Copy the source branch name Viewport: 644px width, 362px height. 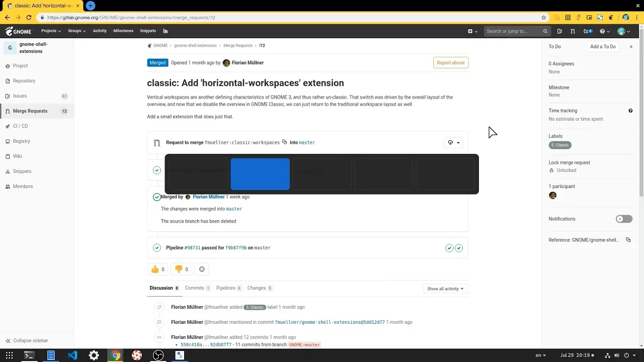284,142
